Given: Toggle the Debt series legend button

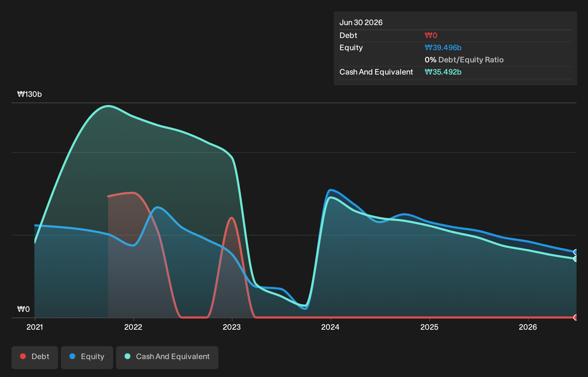Looking at the screenshot, I should [35, 357].
